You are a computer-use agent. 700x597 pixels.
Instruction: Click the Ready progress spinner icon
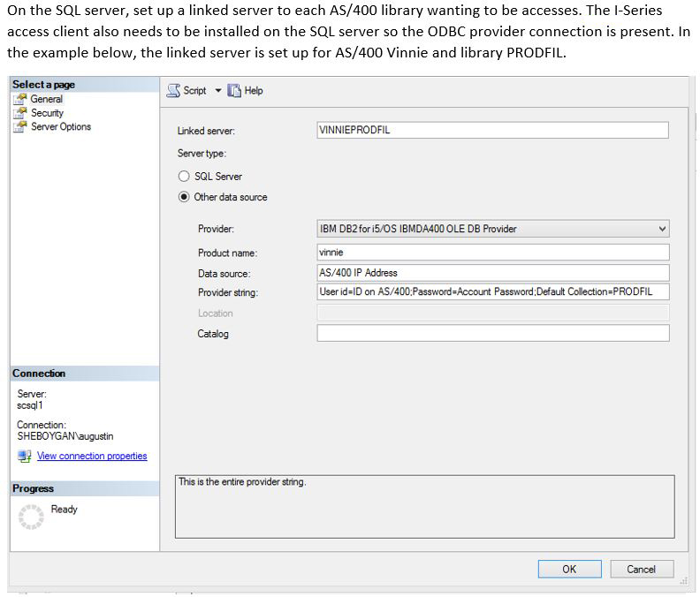31,517
